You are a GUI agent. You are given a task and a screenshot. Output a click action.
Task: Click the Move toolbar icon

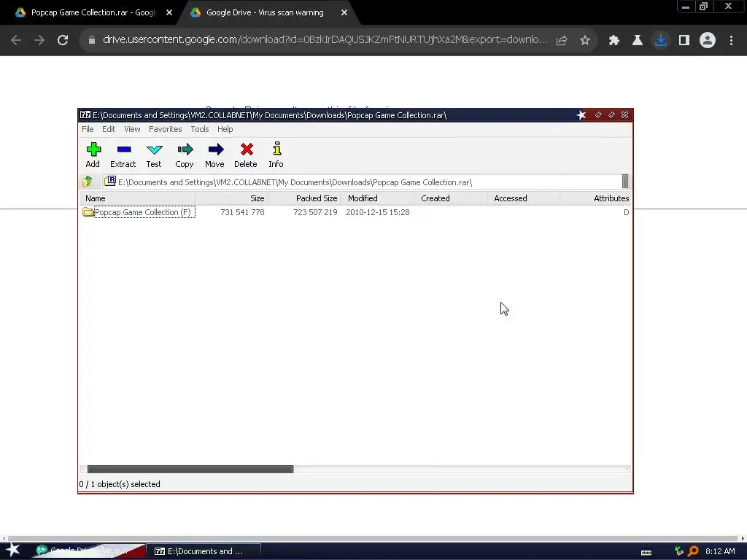pos(215,155)
